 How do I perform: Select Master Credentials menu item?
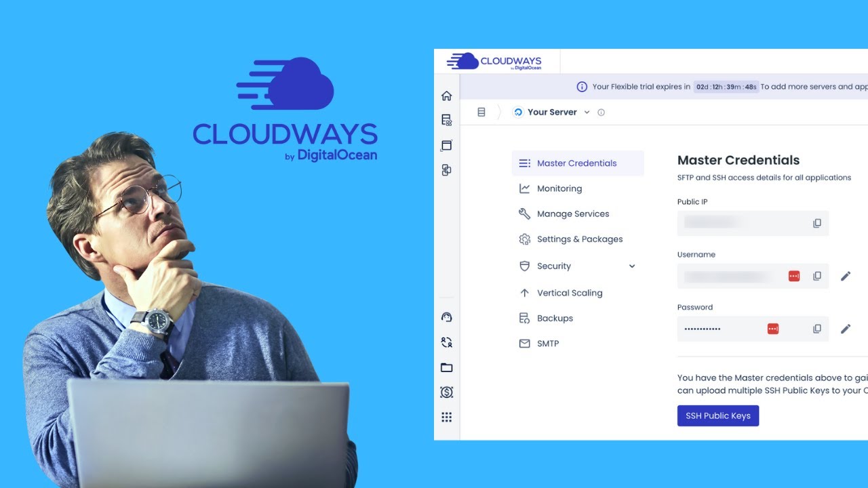pos(578,163)
